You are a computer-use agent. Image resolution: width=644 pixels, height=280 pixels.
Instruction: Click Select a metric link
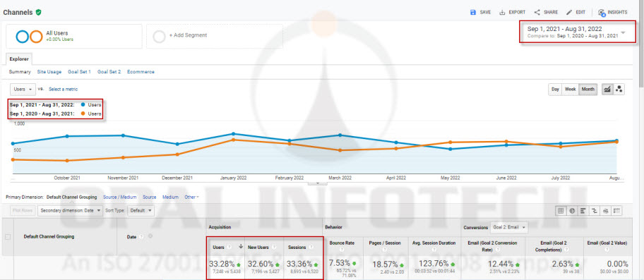click(x=64, y=89)
